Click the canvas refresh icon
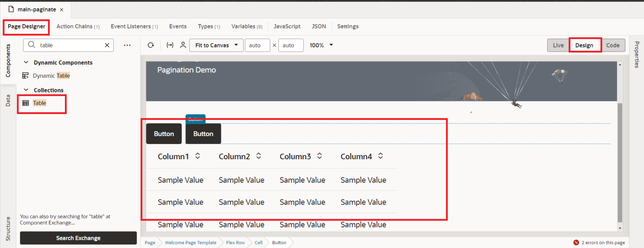644x248 pixels. click(x=151, y=45)
